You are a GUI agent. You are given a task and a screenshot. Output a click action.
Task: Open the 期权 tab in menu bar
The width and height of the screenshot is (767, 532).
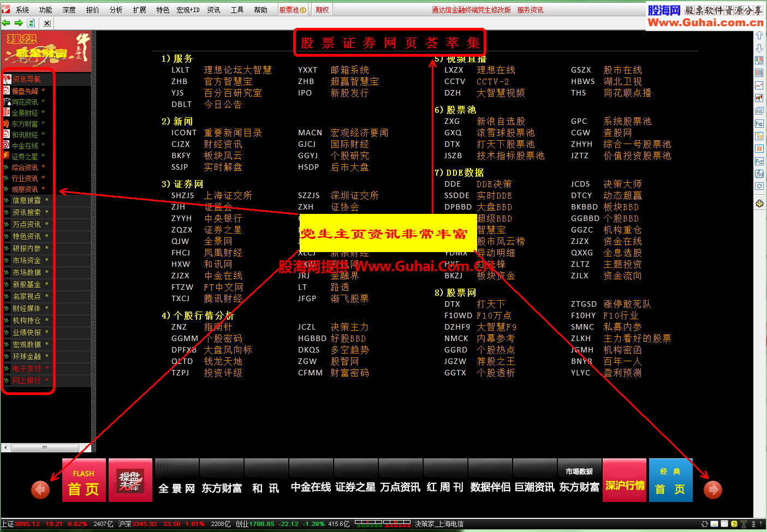[322, 10]
